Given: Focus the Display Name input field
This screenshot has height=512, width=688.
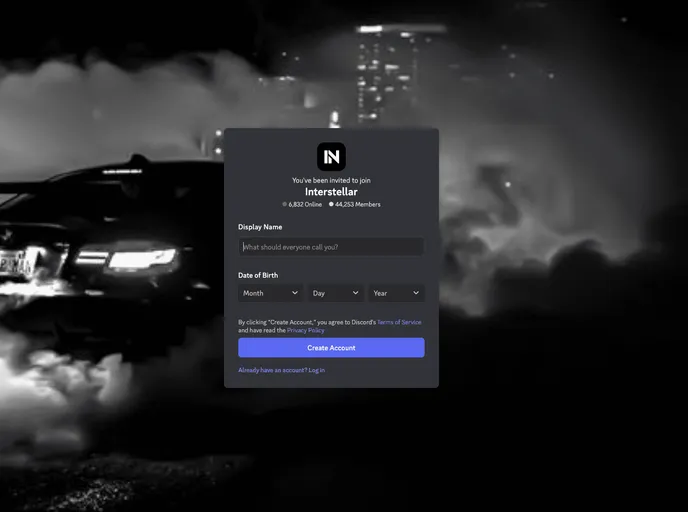Looking at the screenshot, I should coord(331,247).
